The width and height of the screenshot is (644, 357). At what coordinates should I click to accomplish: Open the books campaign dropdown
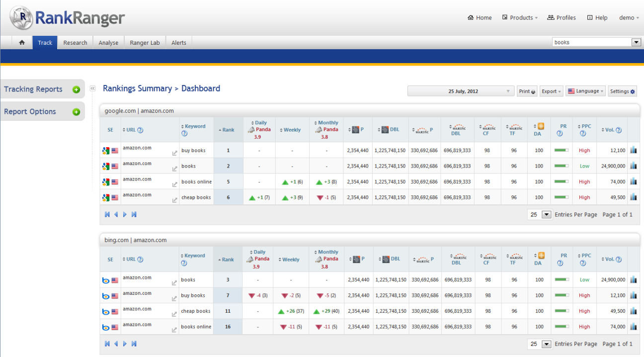click(x=636, y=43)
